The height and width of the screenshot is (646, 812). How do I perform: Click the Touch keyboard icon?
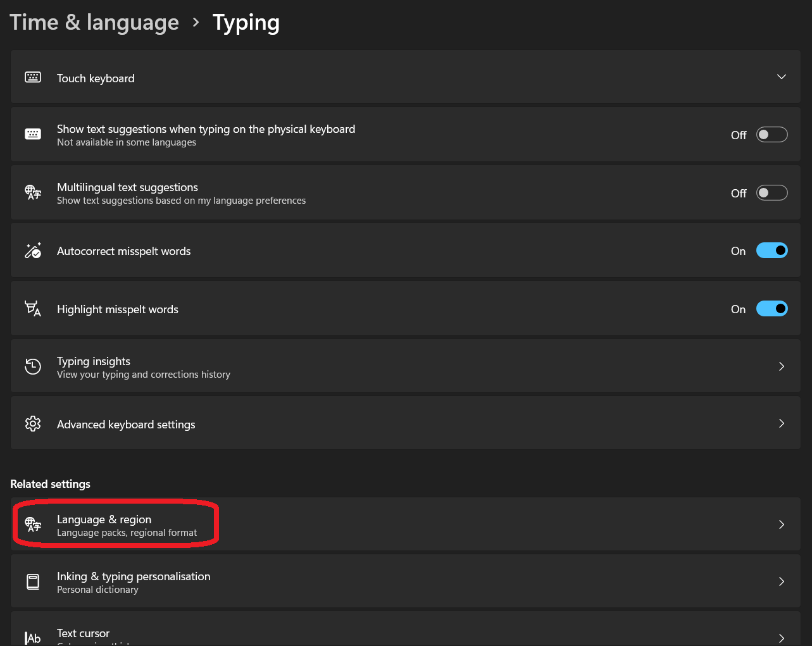[x=33, y=77]
